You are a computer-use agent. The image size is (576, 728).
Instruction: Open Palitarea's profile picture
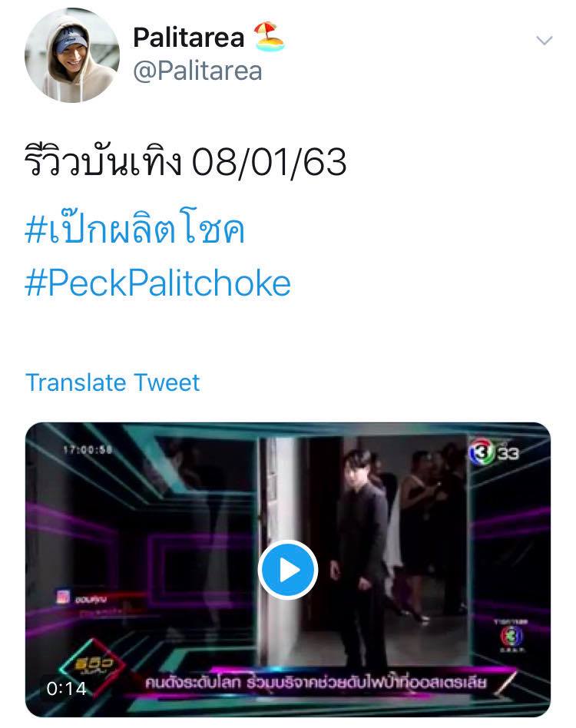coord(72,55)
